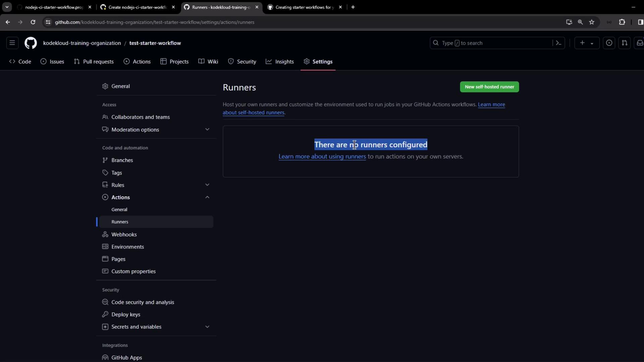Open pull requests icon in header
Viewport: 644px width, 362px height.
coord(624,43)
